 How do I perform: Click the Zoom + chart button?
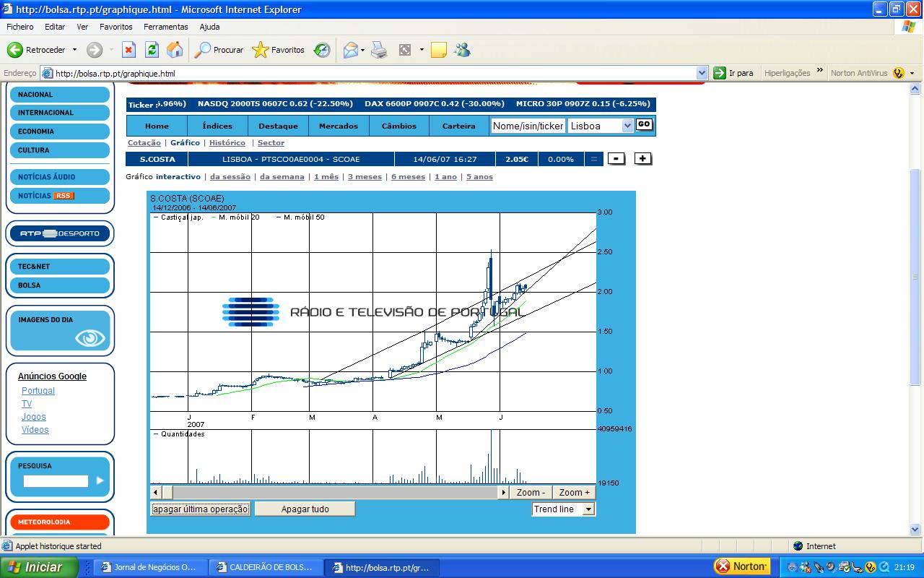tap(574, 493)
